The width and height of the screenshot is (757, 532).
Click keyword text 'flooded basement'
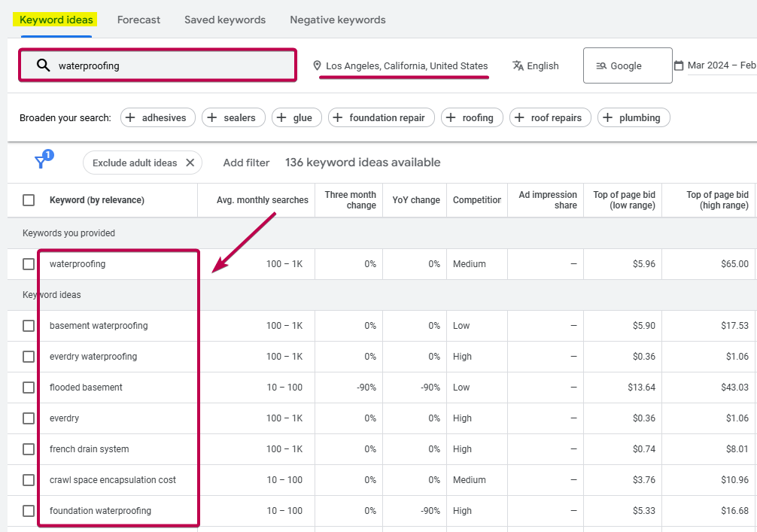(86, 388)
